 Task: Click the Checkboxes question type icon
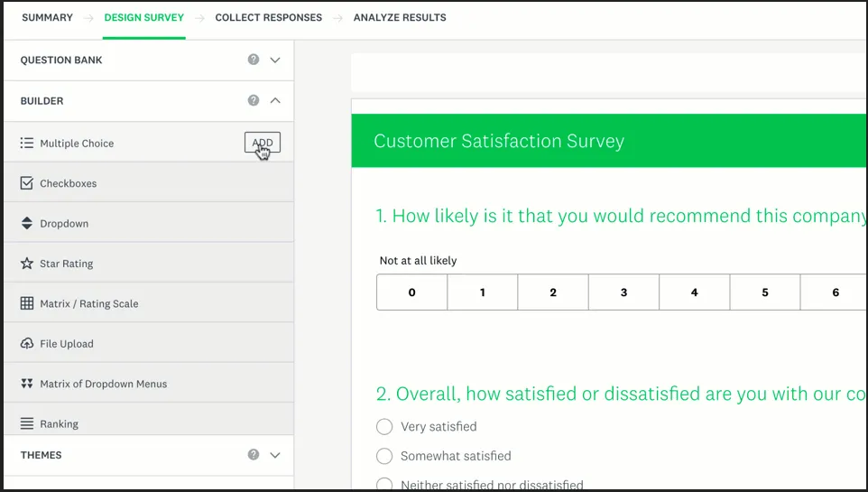coord(27,183)
